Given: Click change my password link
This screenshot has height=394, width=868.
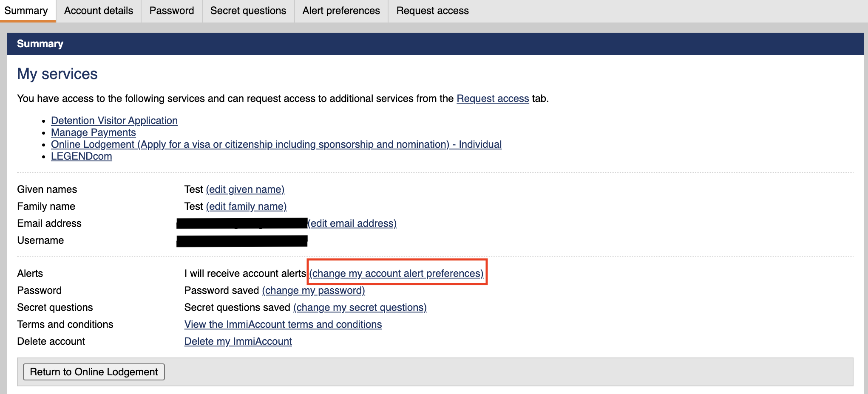Looking at the screenshot, I should pos(314,290).
